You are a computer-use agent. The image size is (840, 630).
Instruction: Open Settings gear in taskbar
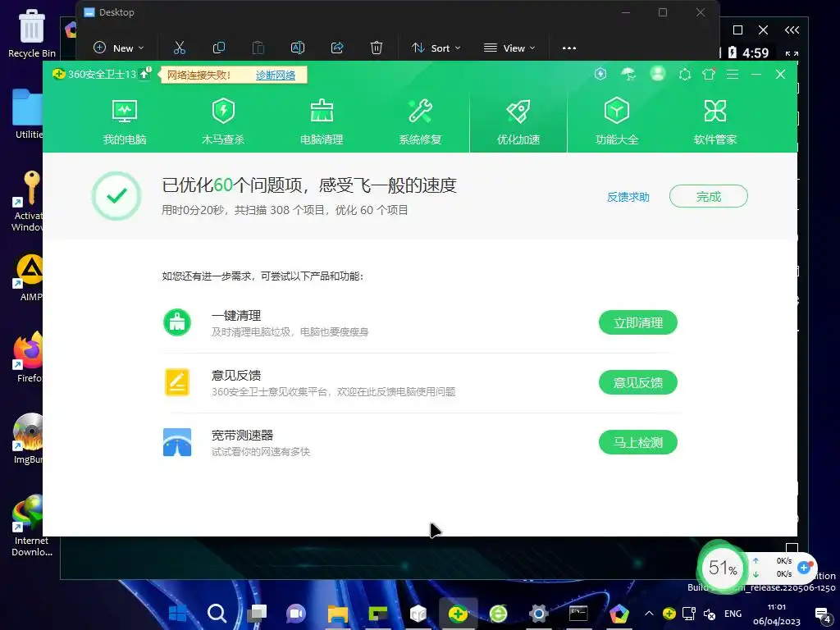tap(538, 614)
